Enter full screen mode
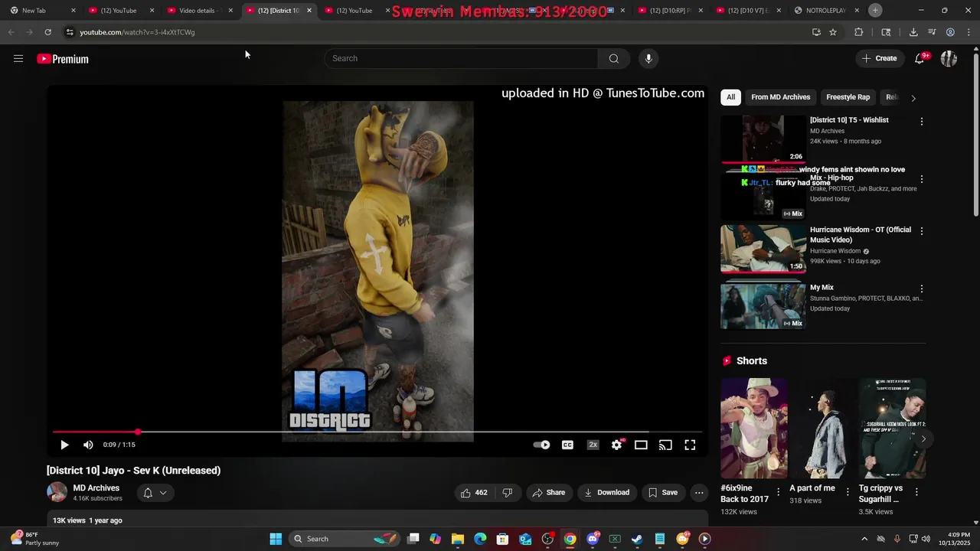This screenshot has width=980, height=551. (x=690, y=445)
